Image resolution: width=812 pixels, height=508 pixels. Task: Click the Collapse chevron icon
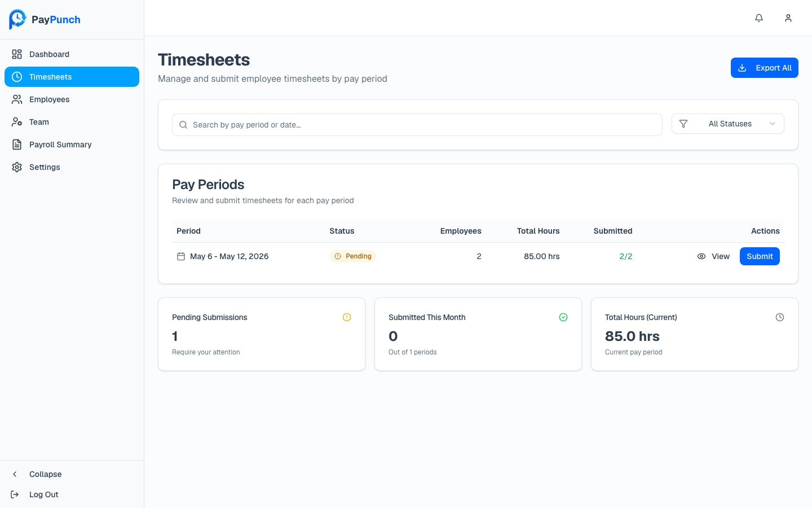[x=15, y=474]
